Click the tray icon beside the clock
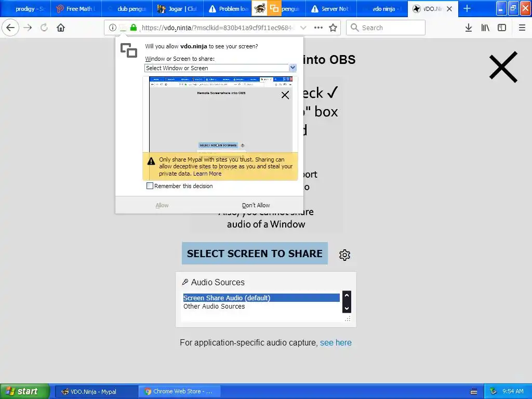The image size is (532, 399). coord(494,391)
